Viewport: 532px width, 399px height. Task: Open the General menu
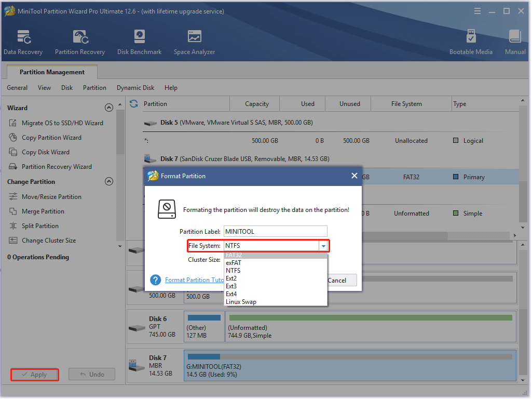coord(17,88)
